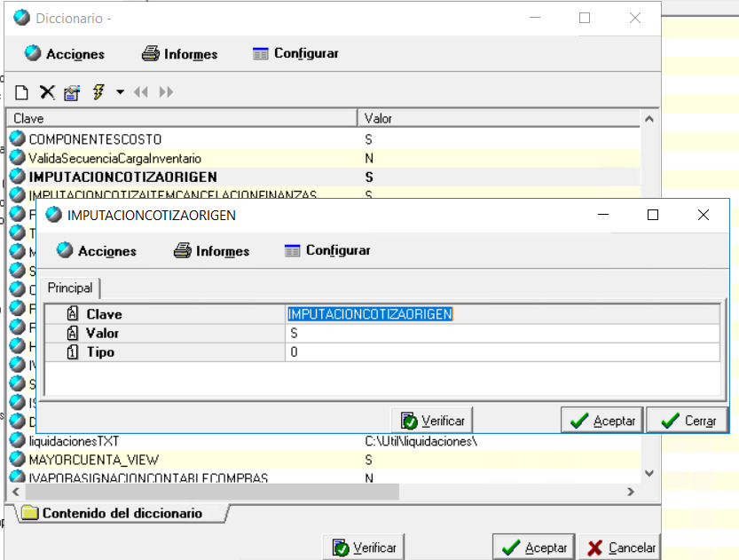Screen dimensions: 739x560
Task: Close the IMPUTACIONCOTIZAORIGEN dialog with X
Action: pyautogui.click(x=704, y=215)
